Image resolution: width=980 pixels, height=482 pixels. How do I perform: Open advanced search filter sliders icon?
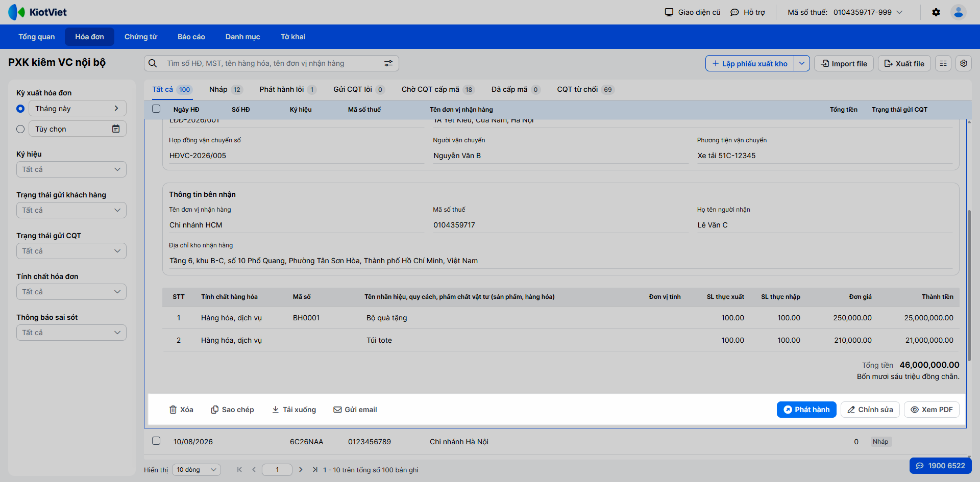click(388, 63)
